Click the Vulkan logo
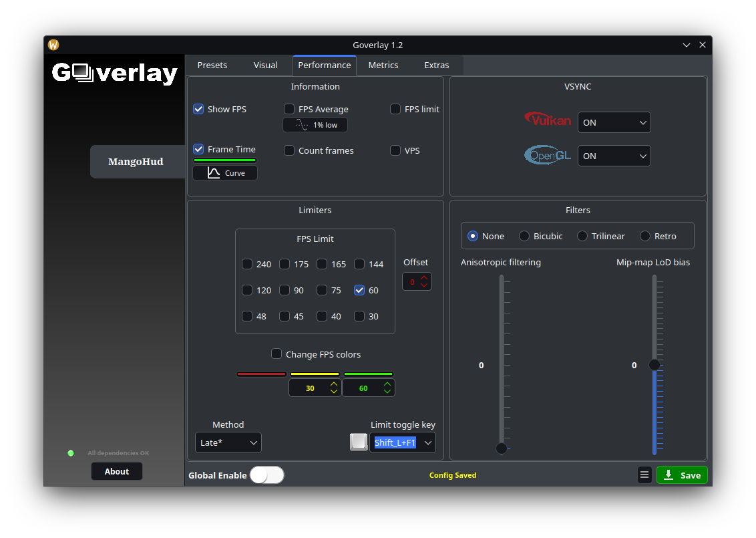Screen dimensions: 756x538 (x=548, y=120)
